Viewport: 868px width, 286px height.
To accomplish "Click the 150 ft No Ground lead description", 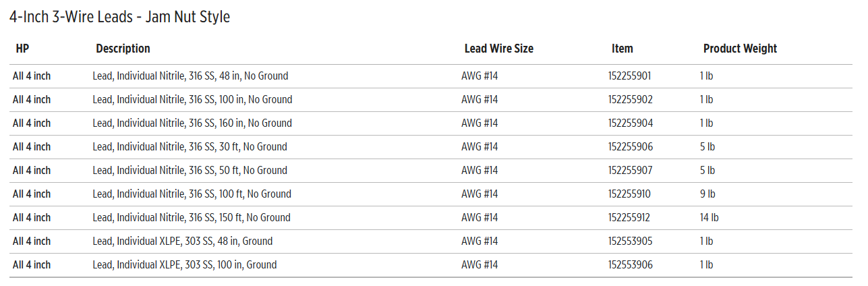I will coord(192,218).
